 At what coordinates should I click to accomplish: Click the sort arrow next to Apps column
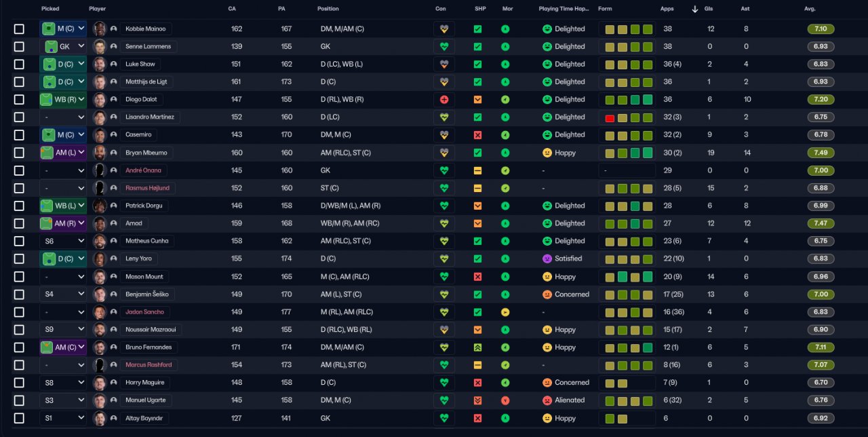[695, 9]
